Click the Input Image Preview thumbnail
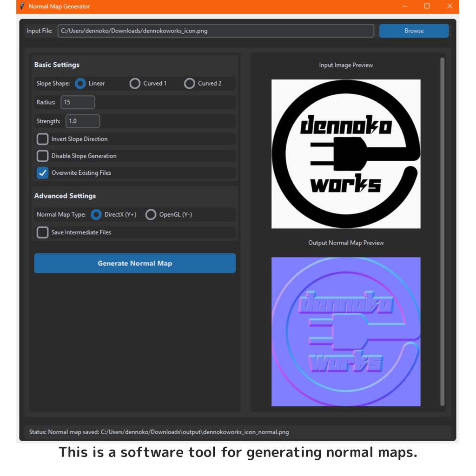This screenshot has width=476, height=476. point(346,154)
